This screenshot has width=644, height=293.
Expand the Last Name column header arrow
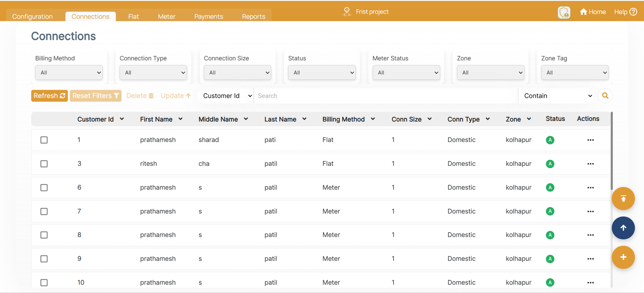[x=304, y=119]
